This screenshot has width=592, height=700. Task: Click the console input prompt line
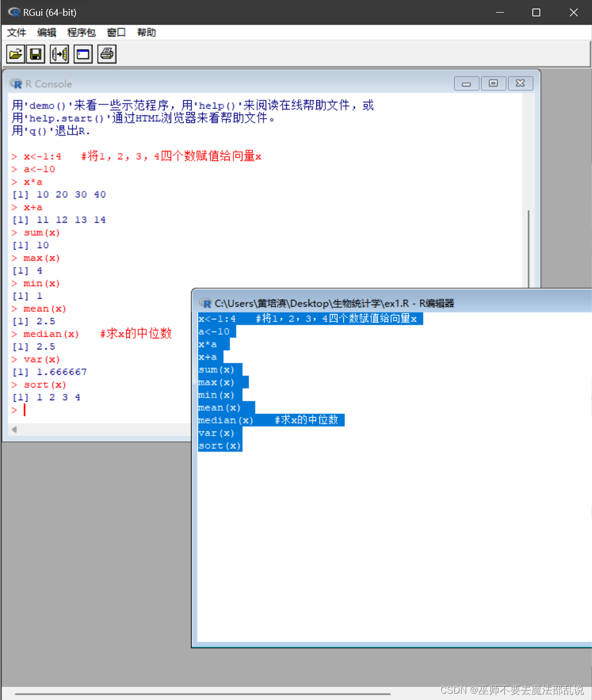(x=100, y=410)
